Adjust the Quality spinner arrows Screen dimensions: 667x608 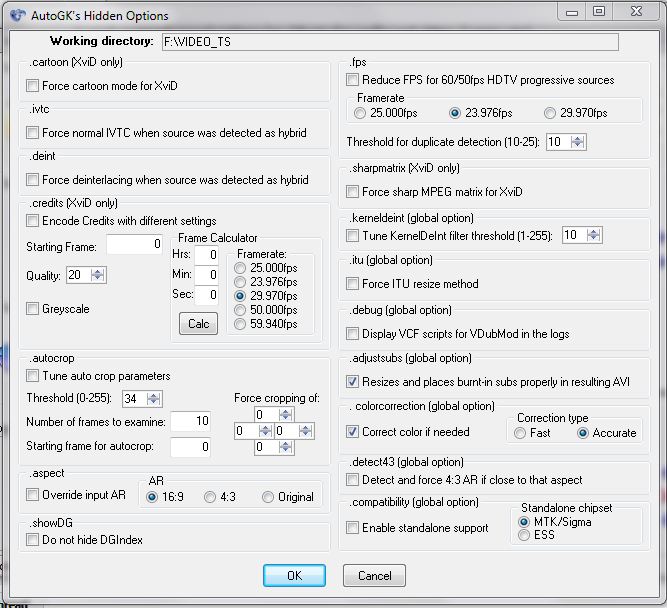click(97, 275)
